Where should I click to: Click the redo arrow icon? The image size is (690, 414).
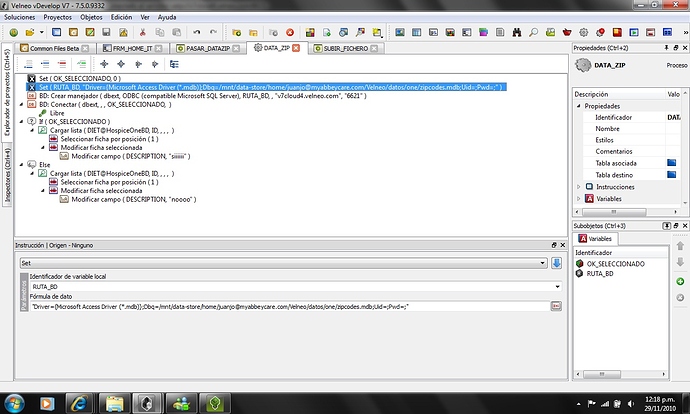pos(213,32)
